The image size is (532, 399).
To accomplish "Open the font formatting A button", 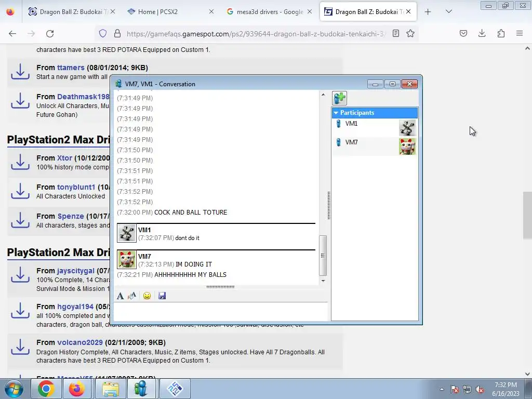I will click(x=120, y=296).
